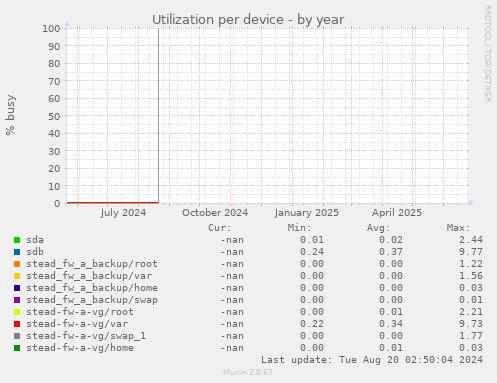Click the 'sdb' legend label
The height and width of the screenshot is (383, 497).
[x=35, y=252]
